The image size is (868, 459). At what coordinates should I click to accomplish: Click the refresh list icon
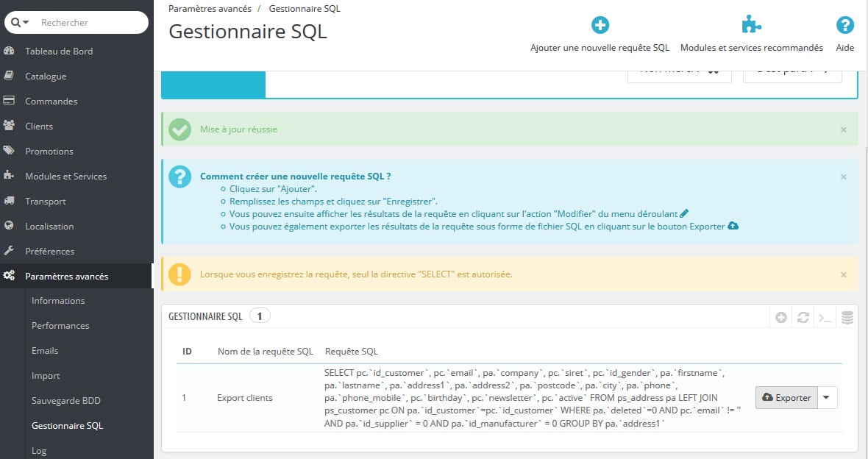[803, 317]
